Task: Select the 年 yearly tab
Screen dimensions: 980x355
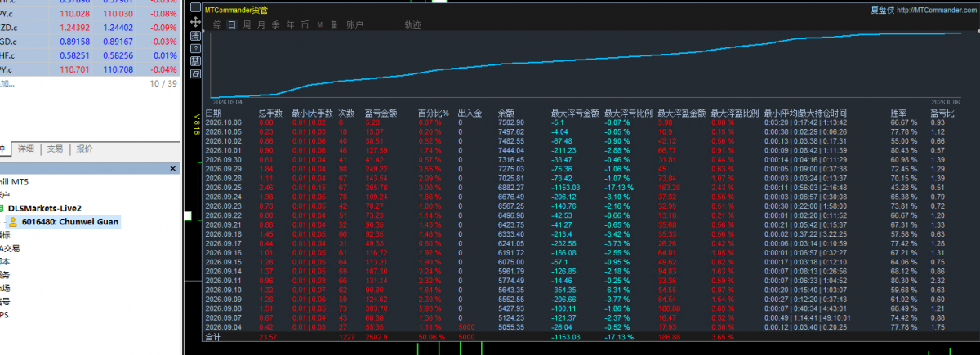Action: click(x=290, y=25)
